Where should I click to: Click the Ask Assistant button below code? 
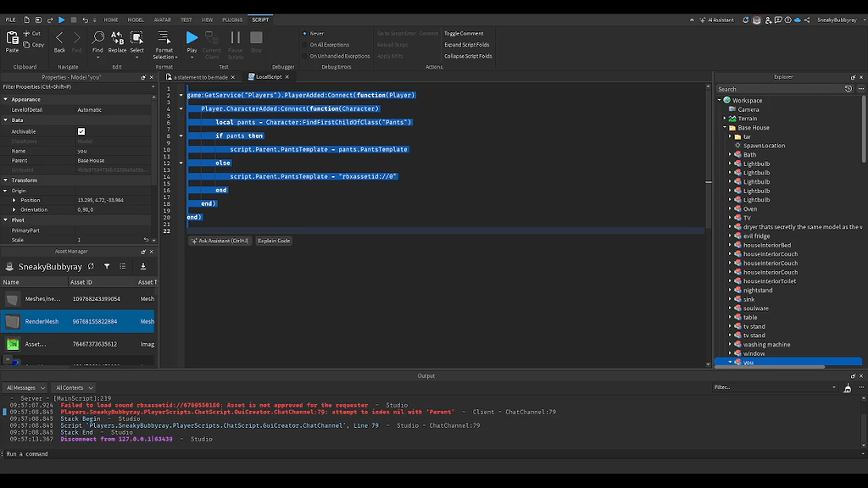(x=220, y=241)
